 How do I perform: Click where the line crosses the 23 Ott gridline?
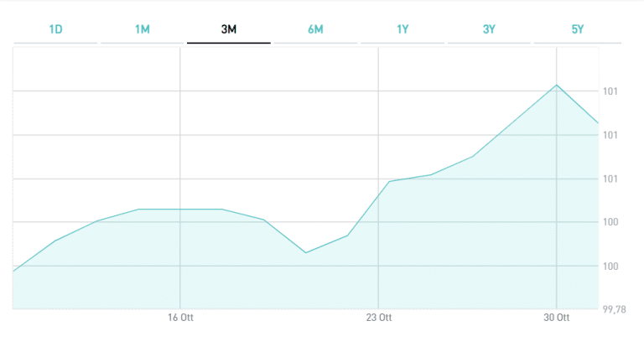(x=379, y=187)
